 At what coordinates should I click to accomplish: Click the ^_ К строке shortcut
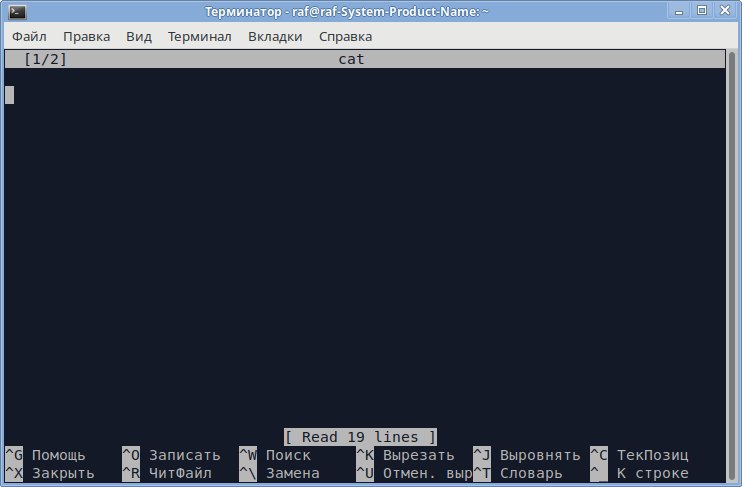(x=639, y=473)
